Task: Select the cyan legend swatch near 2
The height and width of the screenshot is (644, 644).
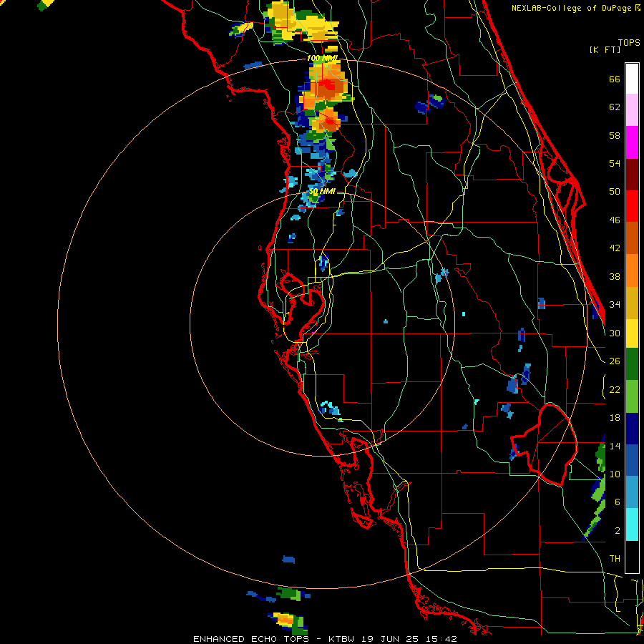Action: 632,525
